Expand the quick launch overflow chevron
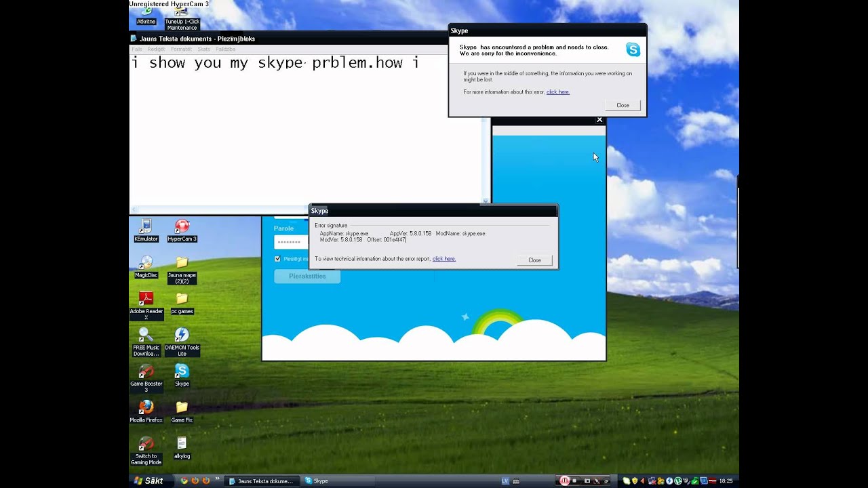 218,479
